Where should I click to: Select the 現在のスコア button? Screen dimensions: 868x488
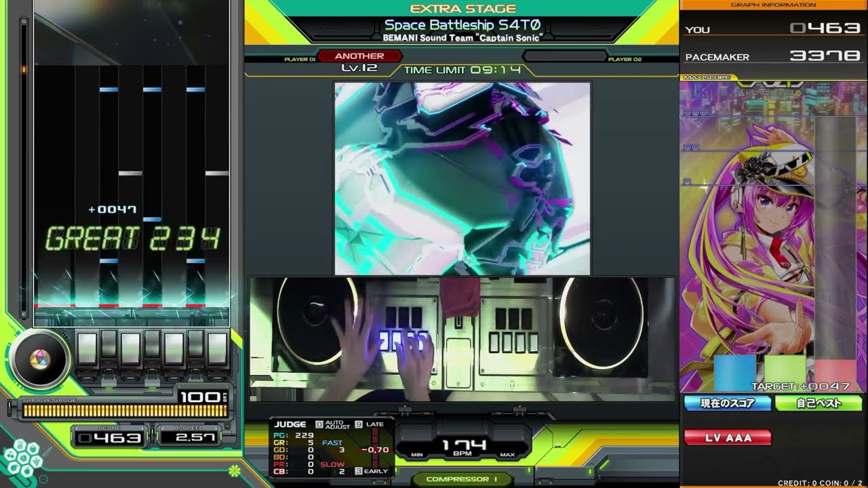pos(728,403)
